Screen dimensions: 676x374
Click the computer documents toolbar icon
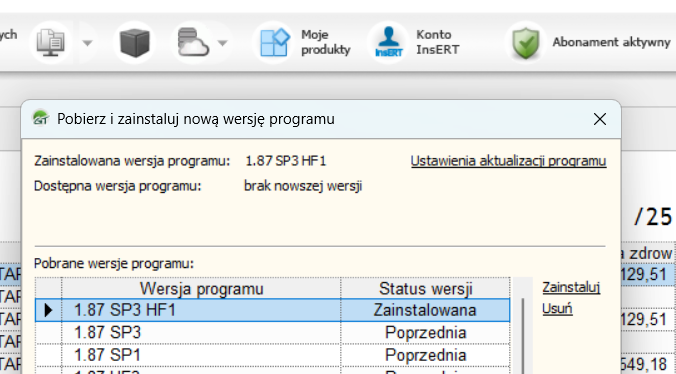click(51, 43)
